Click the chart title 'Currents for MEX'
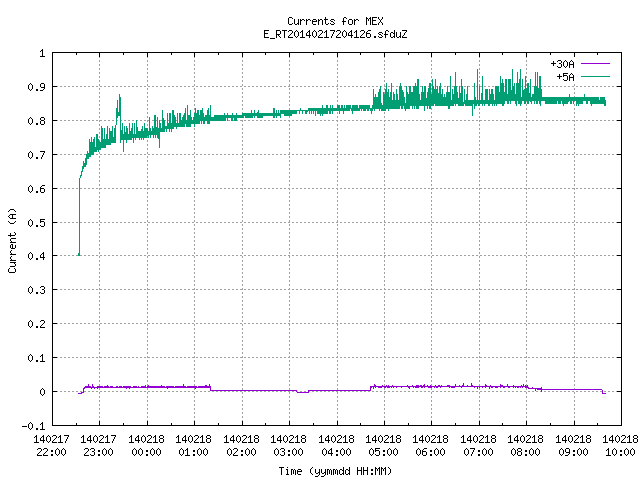This screenshot has width=640, height=480. pyautogui.click(x=335, y=21)
